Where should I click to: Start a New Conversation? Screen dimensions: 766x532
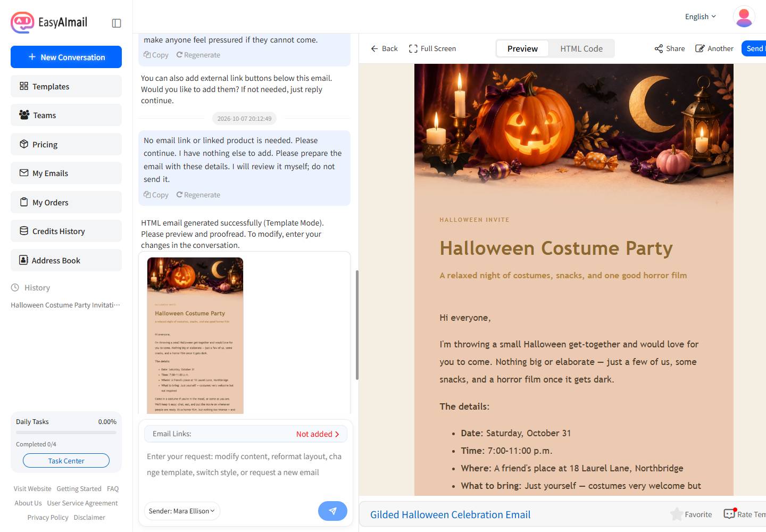click(x=66, y=57)
